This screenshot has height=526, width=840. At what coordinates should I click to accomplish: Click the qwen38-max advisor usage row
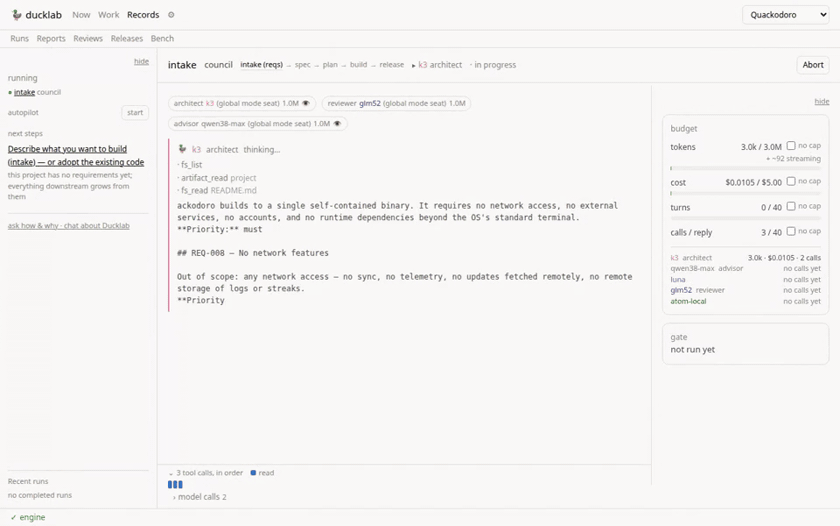tap(745, 268)
